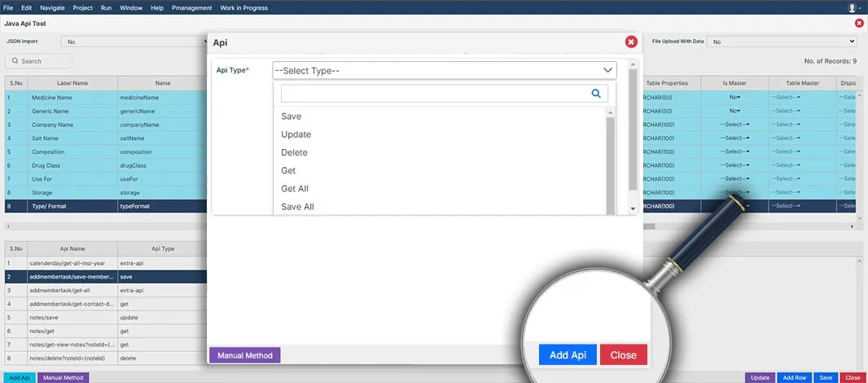Click the bottom Save button
The image size is (868, 383).
[826, 377]
